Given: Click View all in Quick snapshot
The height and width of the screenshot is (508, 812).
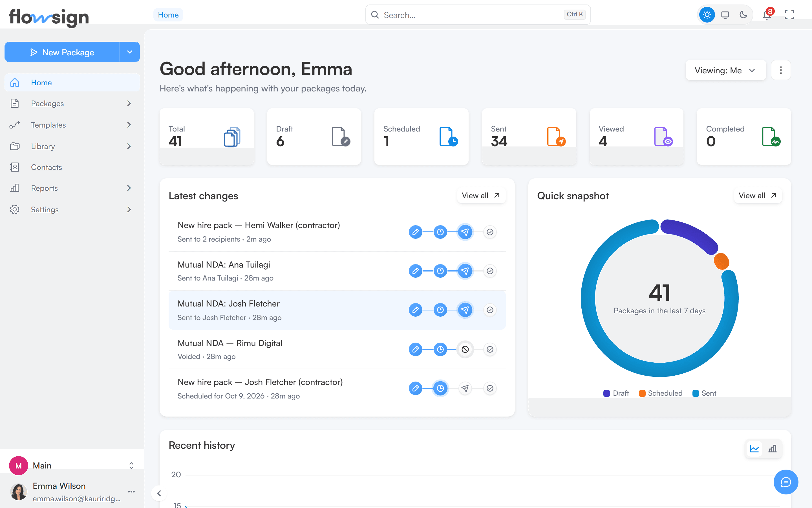Looking at the screenshot, I should click(758, 196).
